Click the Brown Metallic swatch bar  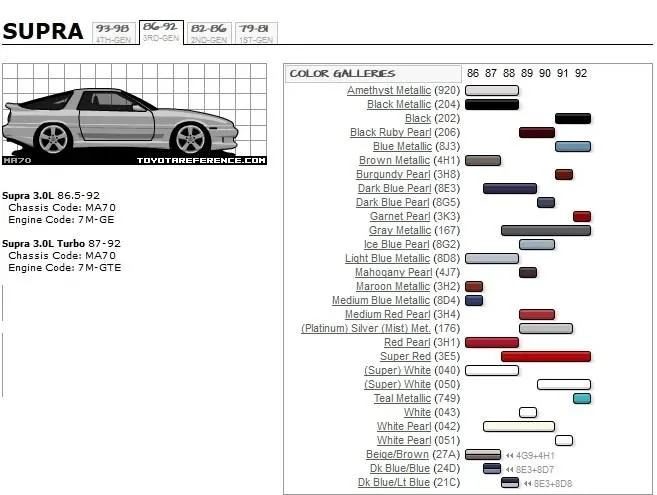483,161
